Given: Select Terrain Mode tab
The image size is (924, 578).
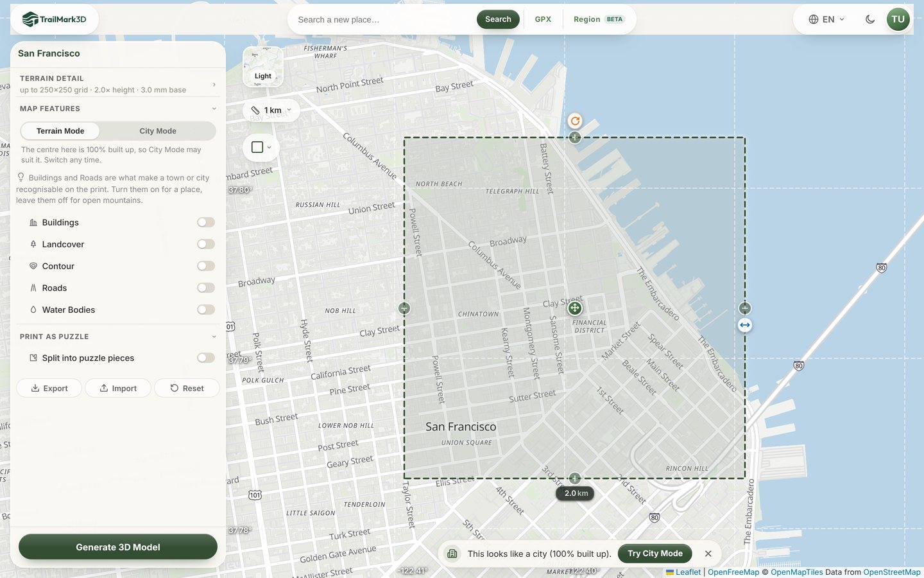Looking at the screenshot, I should click(60, 131).
